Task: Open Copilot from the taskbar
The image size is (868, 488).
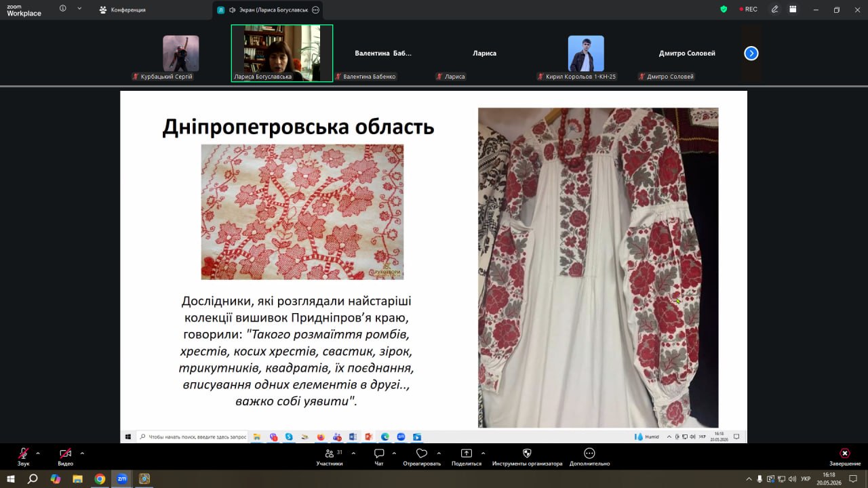Action: [x=56, y=479]
